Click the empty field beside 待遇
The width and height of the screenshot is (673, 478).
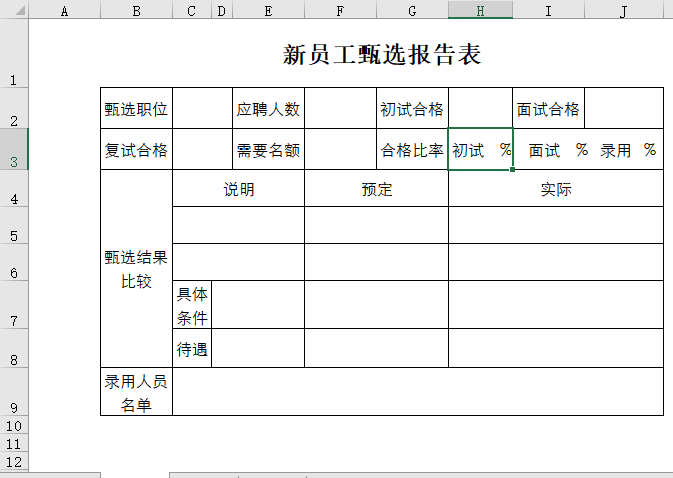(258, 348)
